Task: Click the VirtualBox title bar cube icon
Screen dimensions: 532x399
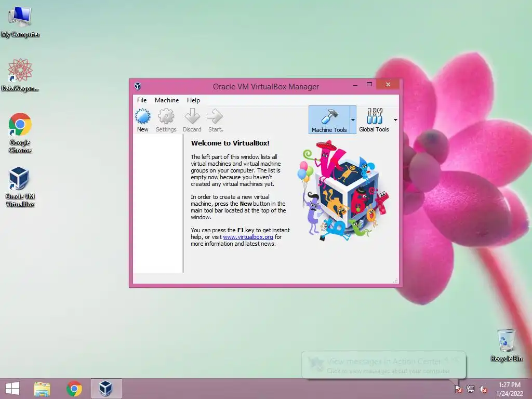Action: pos(138,86)
